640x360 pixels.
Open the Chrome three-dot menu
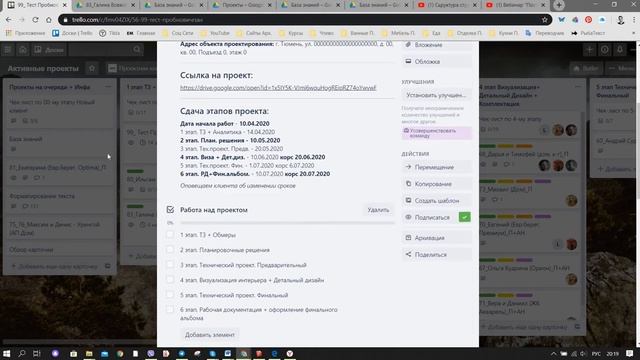point(634,20)
